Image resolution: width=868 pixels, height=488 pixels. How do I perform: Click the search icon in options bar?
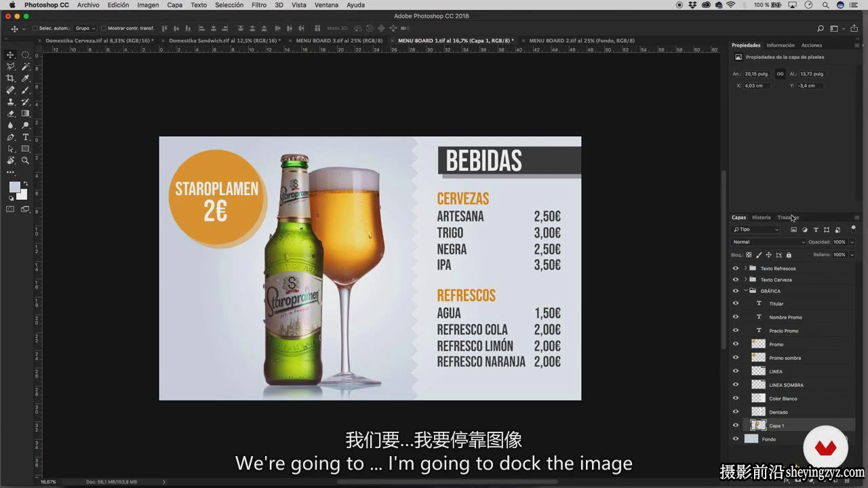pyautogui.click(x=821, y=28)
